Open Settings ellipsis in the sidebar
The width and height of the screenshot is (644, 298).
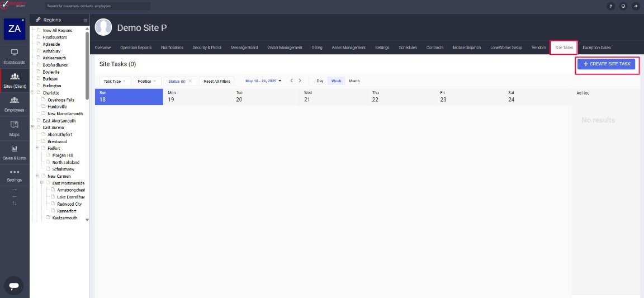pos(15,176)
